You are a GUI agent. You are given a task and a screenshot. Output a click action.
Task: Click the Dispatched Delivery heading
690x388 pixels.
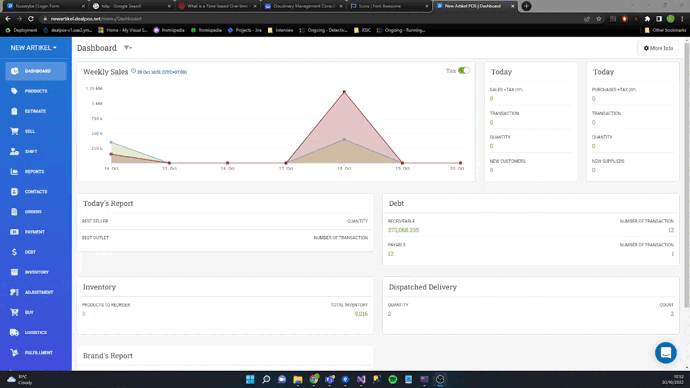coord(422,287)
